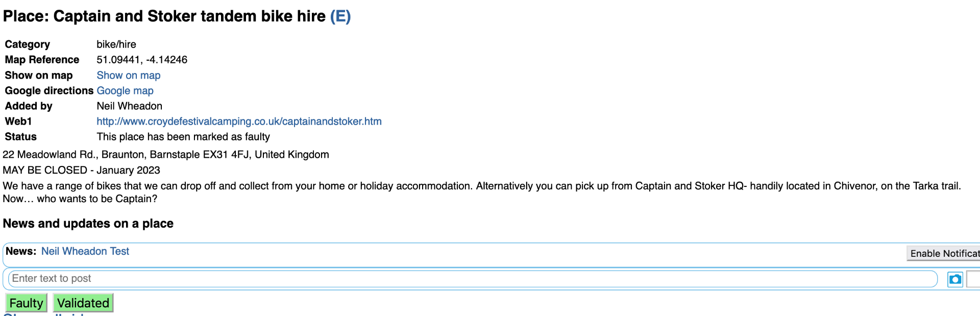Open the Show on map link
Screen dimensions: 980x316
[x=129, y=76]
